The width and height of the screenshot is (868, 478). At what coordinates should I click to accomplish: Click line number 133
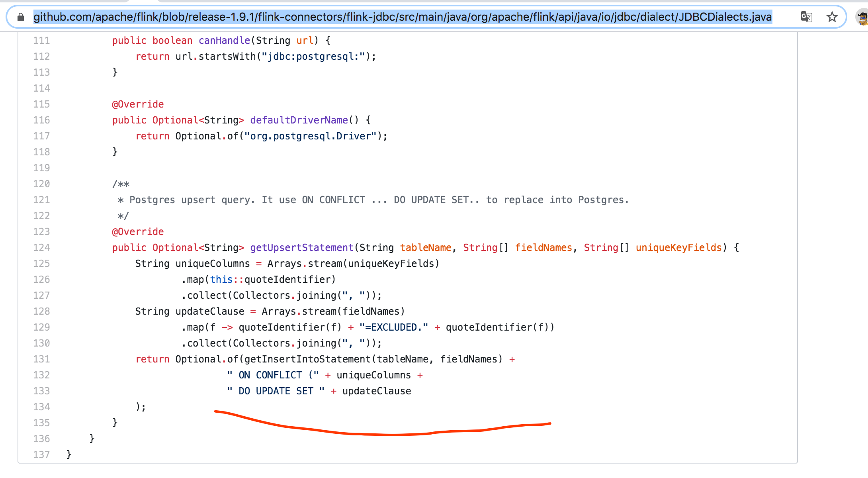(41, 391)
